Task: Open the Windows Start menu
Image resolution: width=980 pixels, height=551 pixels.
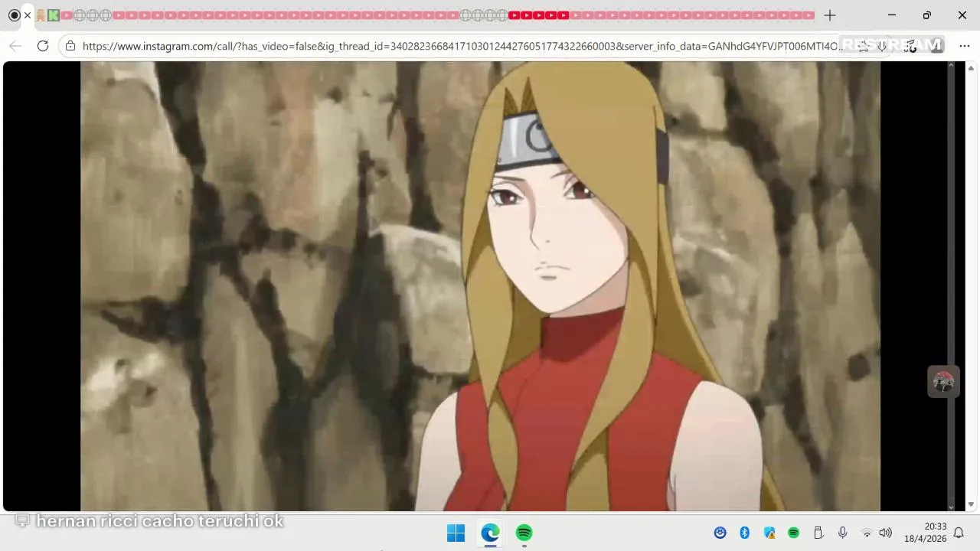Action: click(456, 533)
